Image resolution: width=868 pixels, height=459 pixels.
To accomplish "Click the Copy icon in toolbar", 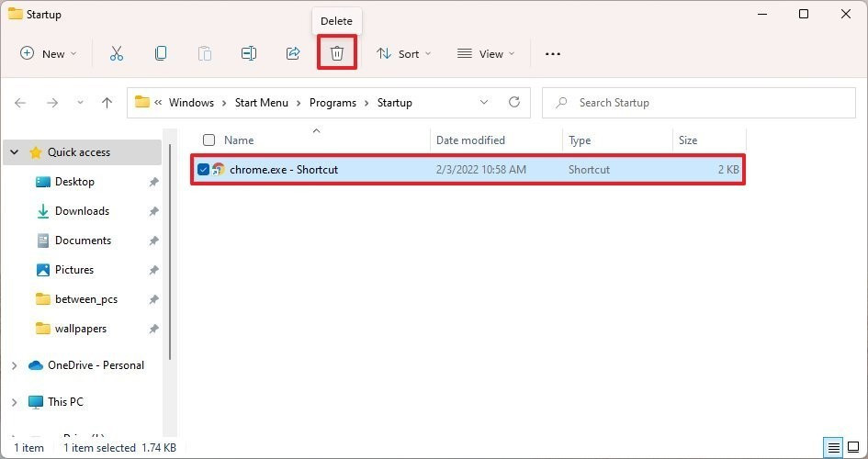I will coord(161,53).
